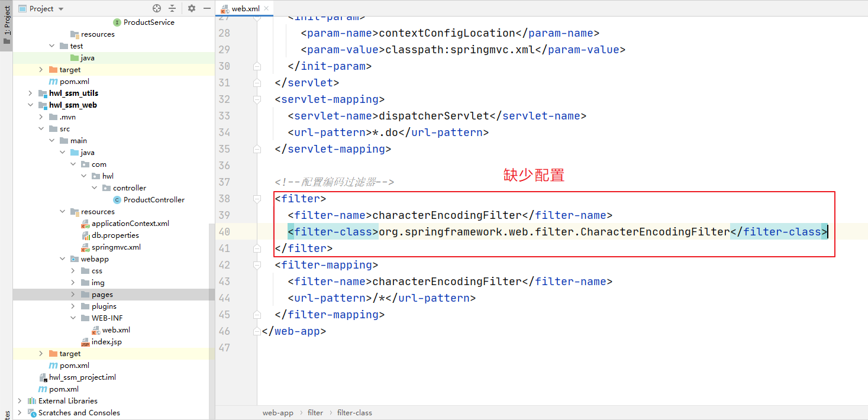Collapse the webapp folder
Image resolution: width=868 pixels, height=420 pixels.
point(62,259)
